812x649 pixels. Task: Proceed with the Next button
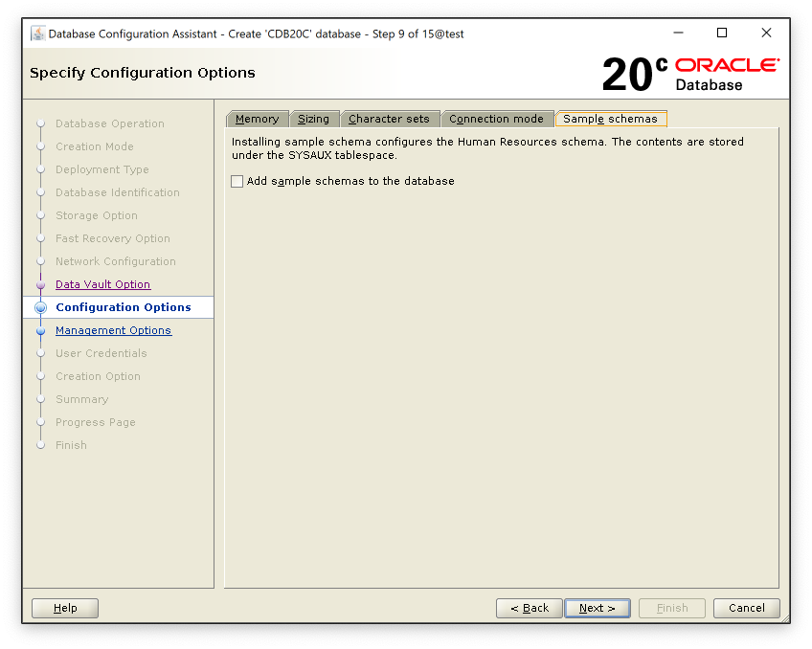pyautogui.click(x=597, y=608)
